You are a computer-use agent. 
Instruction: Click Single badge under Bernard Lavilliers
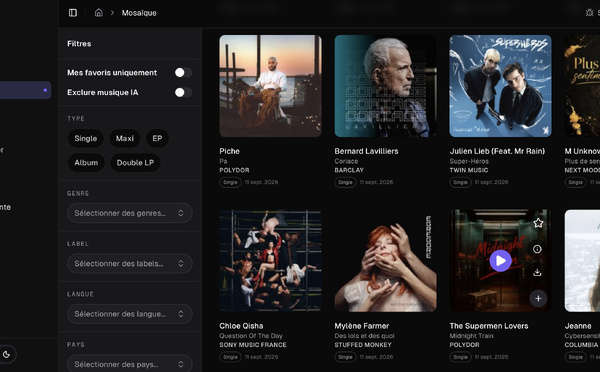click(x=345, y=182)
